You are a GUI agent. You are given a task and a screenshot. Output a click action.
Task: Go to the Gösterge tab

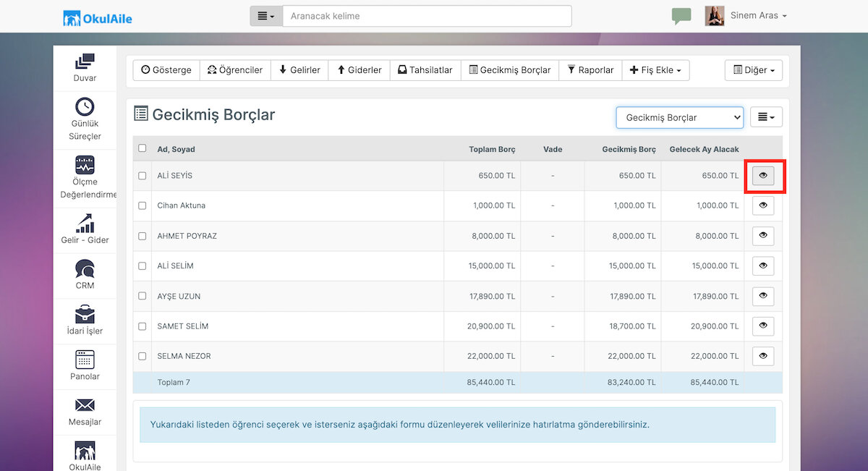166,70
